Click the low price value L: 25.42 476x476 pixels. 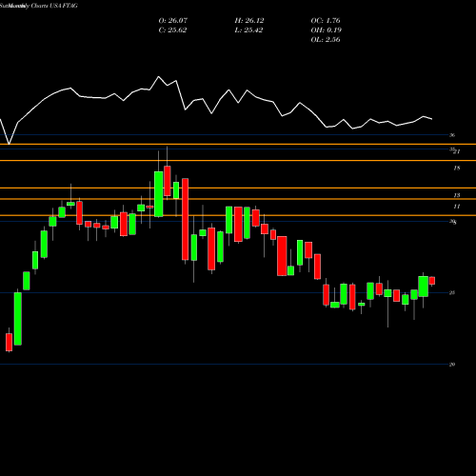248,30
